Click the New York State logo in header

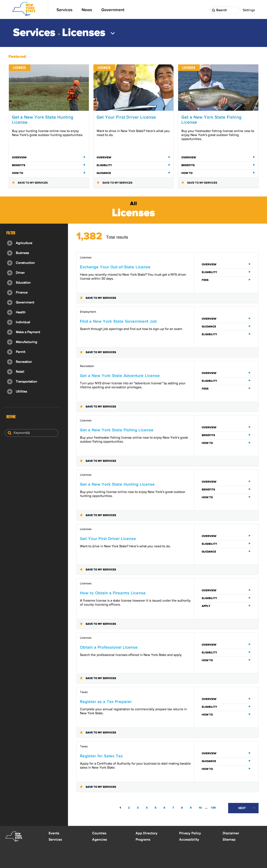(24, 9)
